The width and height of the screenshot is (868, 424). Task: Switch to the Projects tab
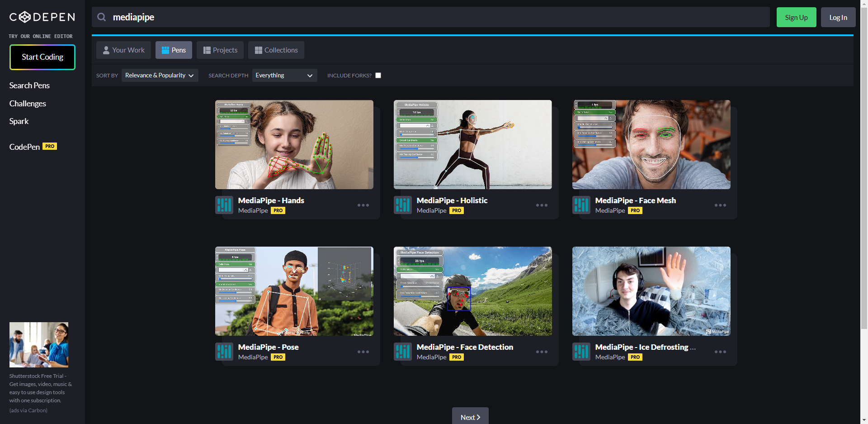[220, 50]
